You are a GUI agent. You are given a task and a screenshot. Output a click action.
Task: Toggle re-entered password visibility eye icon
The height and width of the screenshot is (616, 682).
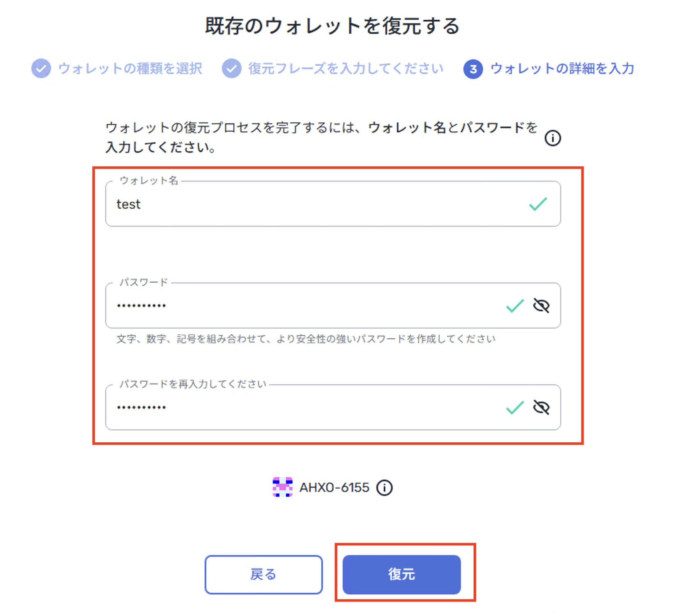541,407
